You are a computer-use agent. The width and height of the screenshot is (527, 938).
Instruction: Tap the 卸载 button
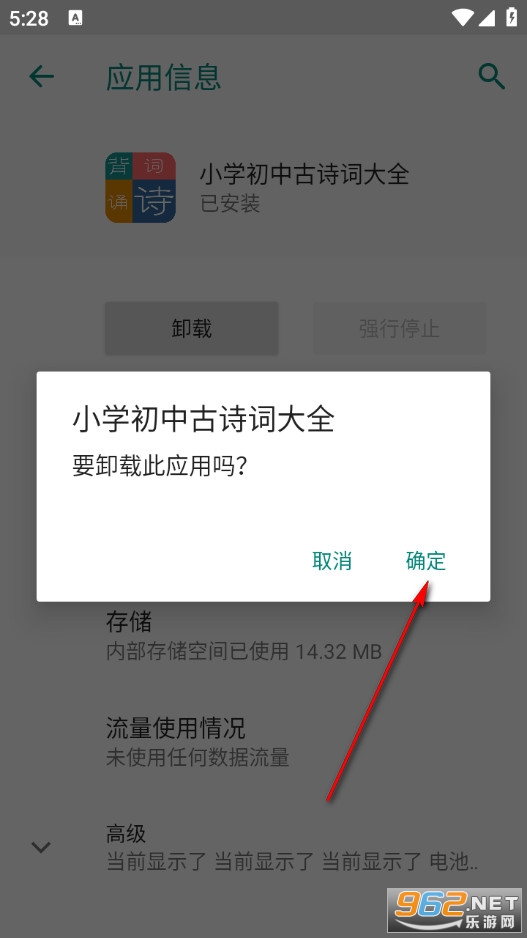coord(191,328)
